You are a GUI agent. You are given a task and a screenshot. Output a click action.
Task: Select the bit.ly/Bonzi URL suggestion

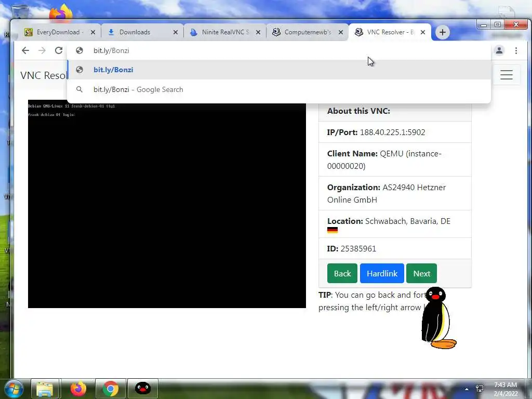pos(279,70)
